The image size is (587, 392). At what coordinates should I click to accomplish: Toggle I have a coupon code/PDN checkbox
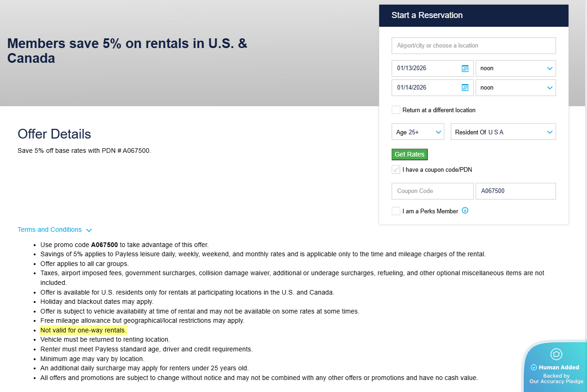pyautogui.click(x=396, y=169)
